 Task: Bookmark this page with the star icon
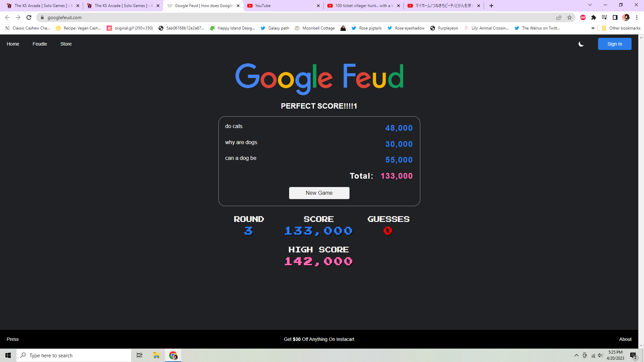tap(570, 17)
